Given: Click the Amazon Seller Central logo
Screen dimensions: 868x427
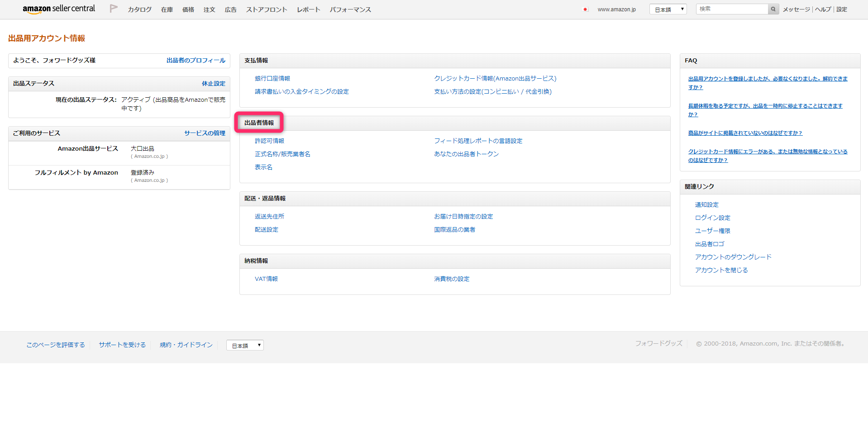Looking at the screenshot, I should [x=58, y=9].
